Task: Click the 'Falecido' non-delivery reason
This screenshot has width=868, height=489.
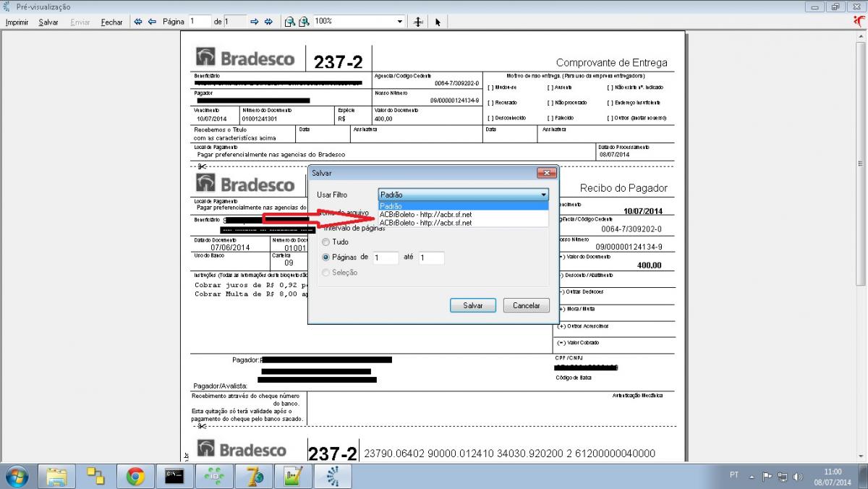Action: (561, 118)
